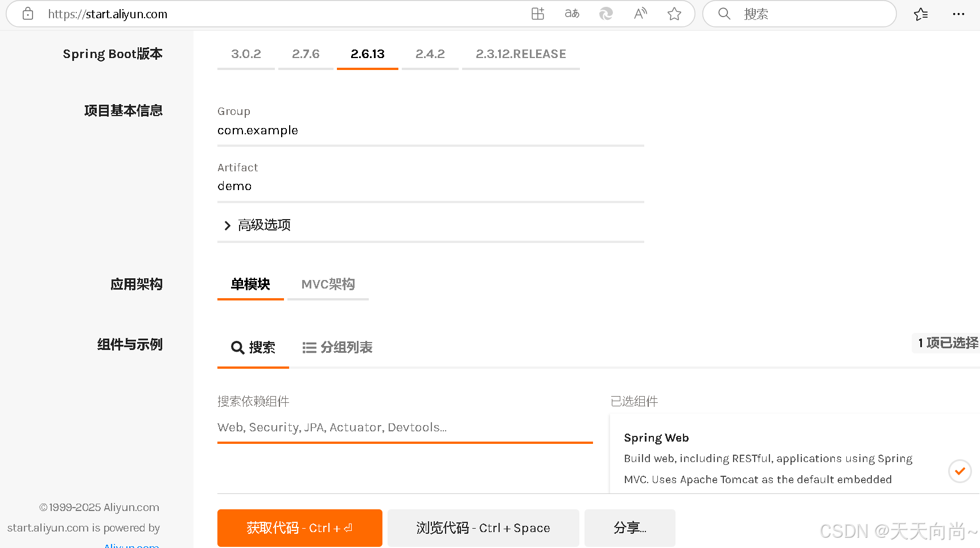The image size is (980, 548).
Task: Switch to Spring Boot version 3.0.2
Action: point(245,53)
